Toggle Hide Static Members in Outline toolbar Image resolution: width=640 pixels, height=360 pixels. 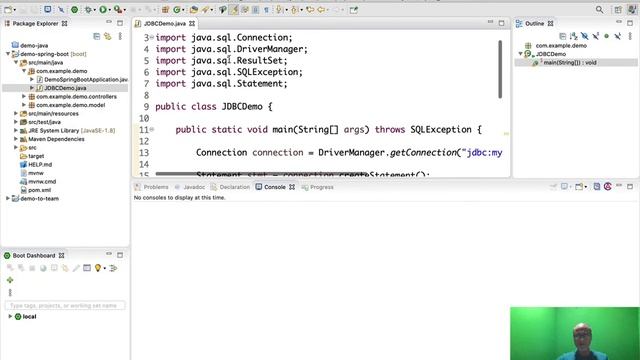[596, 37]
